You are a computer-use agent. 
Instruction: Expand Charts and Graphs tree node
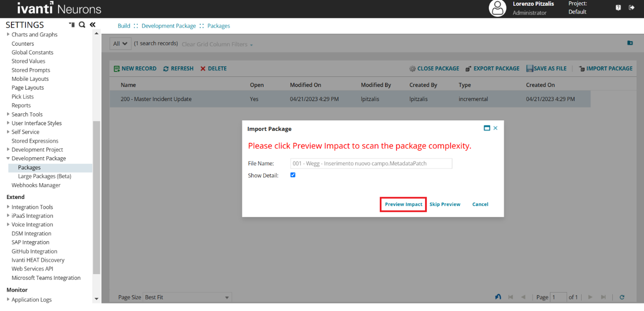coord(8,34)
